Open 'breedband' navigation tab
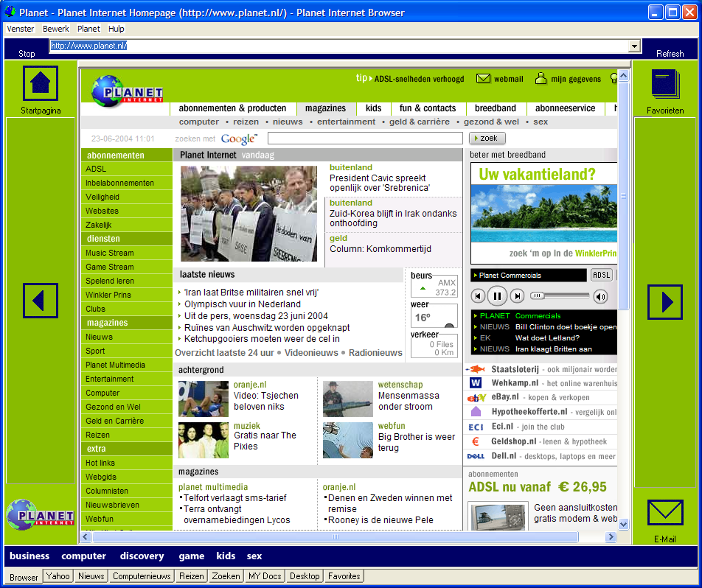The height and width of the screenshot is (588, 702). click(x=496, y=108)
